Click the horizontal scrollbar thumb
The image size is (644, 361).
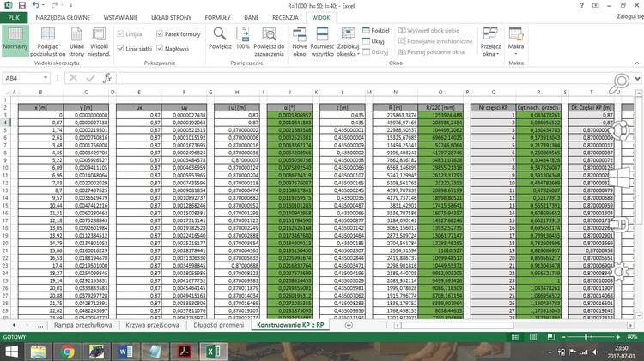click(457, 325)
